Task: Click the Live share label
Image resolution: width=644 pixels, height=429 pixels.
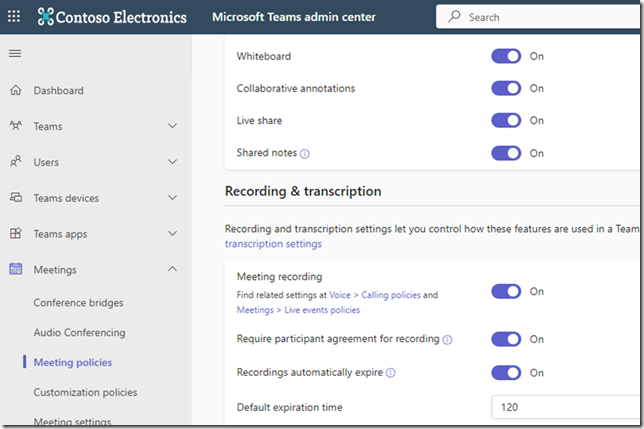Action: tap(259, 120)
